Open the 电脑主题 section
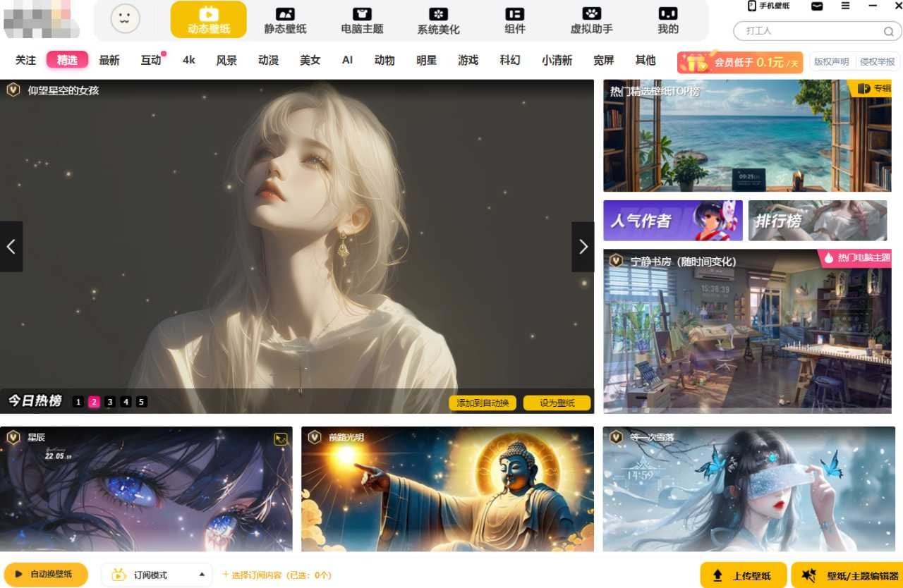Image resolution: width=903 pixels, height=588 pixels. coord(360,20)
